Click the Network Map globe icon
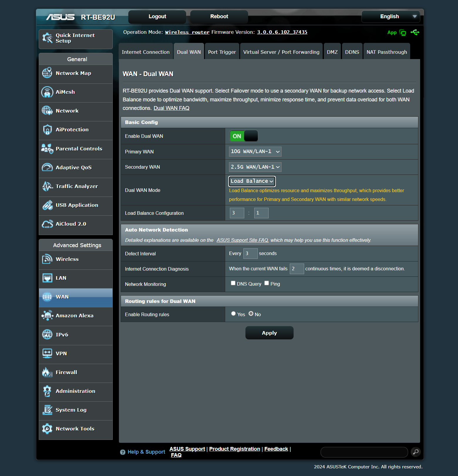Image resolution: width=458 pixels, height=476 pixels. coord(47,73)
